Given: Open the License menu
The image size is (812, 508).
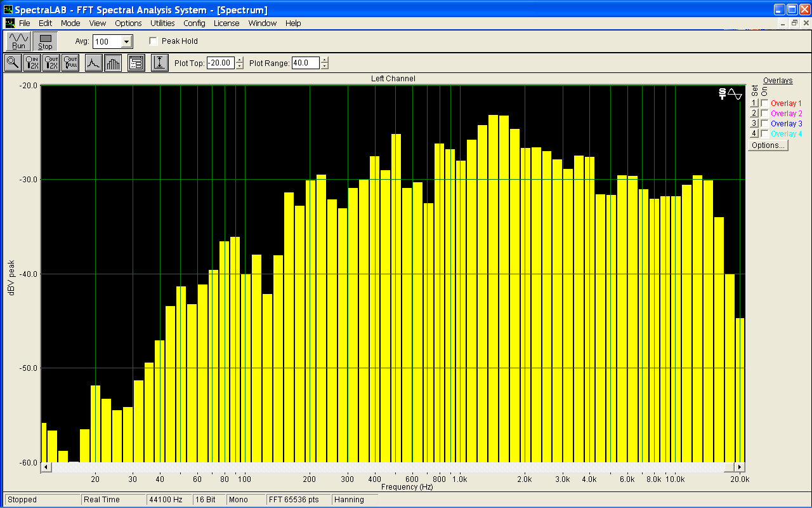Looking at the screenshot, I should [226, 23].
